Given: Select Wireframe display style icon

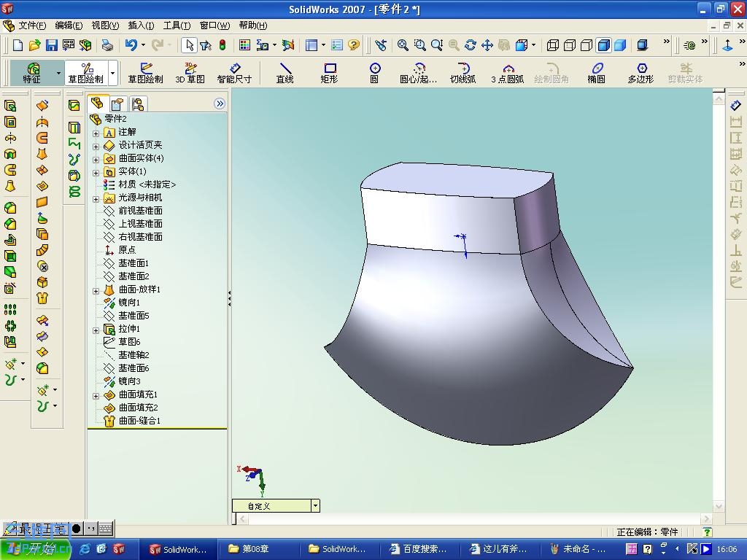Looking at the screenshot, I should click(553, 45).
